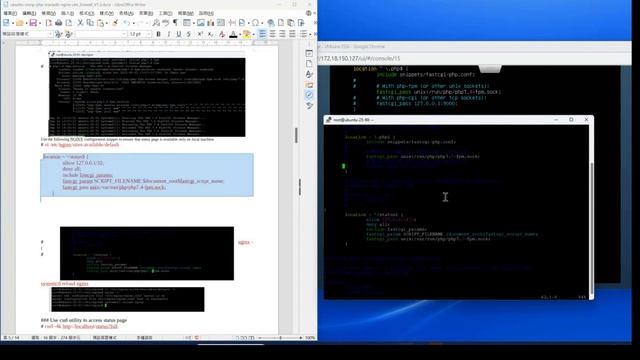Toggle Subscript formatting button
Screen dimensions: 640x360
(x=210, y=34)
